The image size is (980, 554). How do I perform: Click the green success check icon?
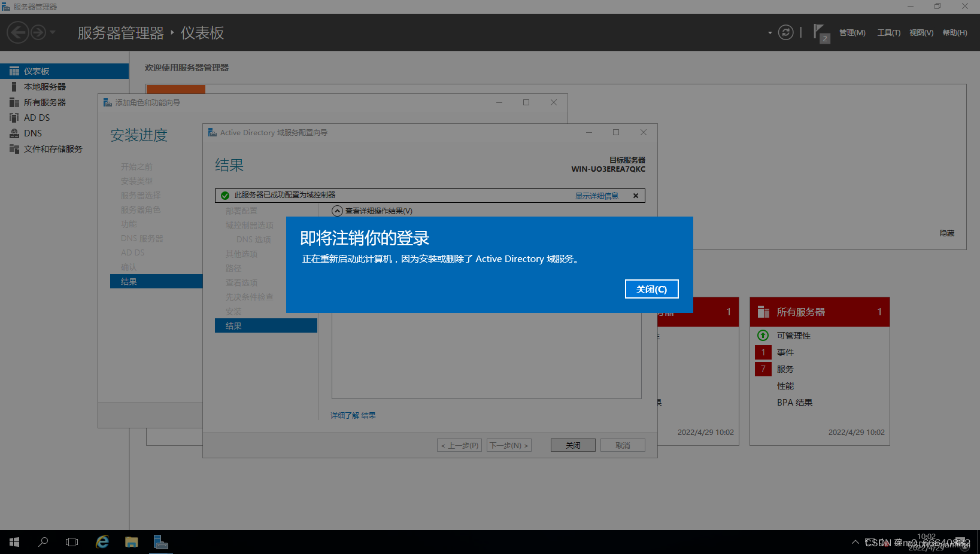225,196
